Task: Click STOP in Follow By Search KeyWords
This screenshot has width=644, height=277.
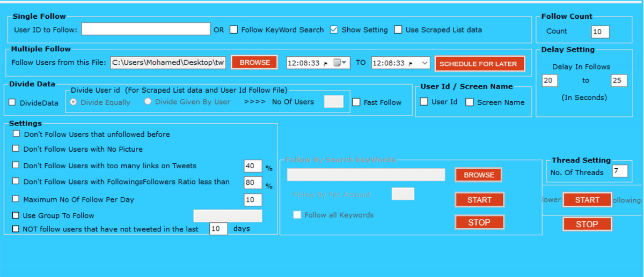Action: point(479,222)
